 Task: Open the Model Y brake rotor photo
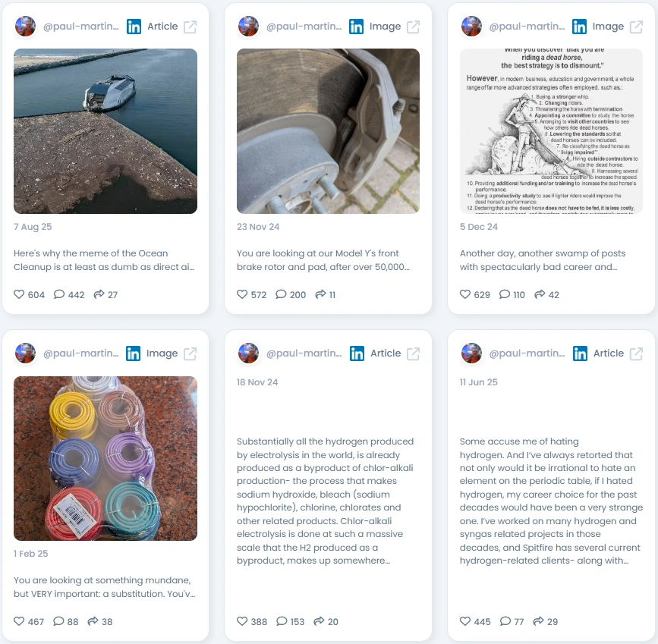328,131
